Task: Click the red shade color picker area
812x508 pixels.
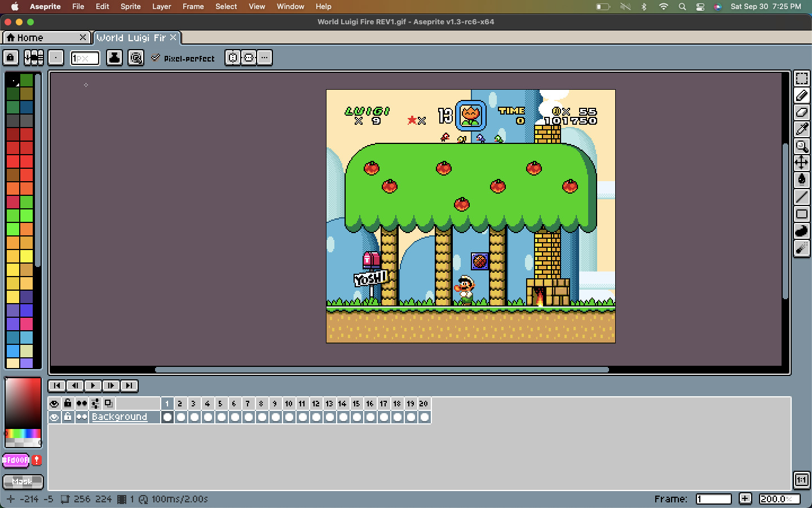Action: [x=23, y=404]
